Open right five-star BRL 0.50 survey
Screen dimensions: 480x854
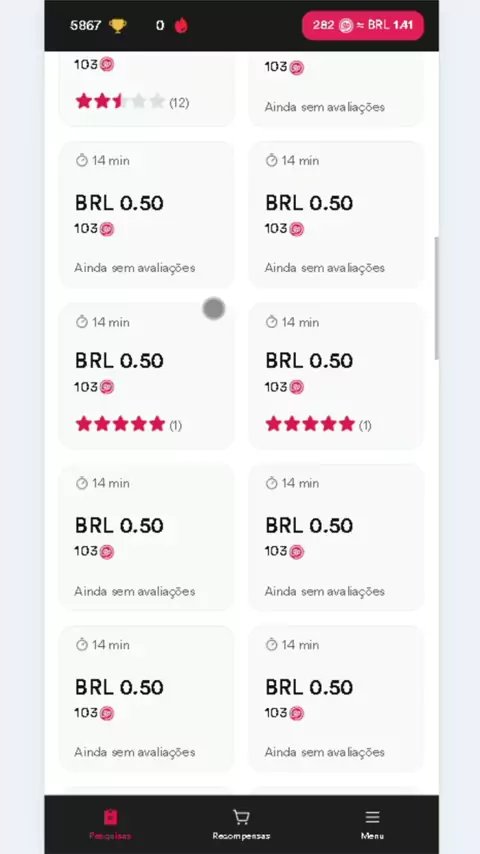(336, 376)
